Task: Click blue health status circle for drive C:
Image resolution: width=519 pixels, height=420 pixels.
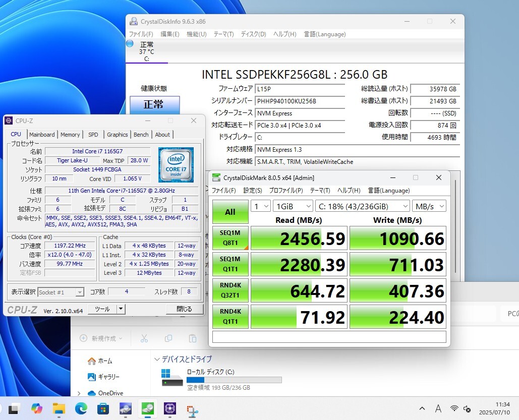Action: [130, 44]
